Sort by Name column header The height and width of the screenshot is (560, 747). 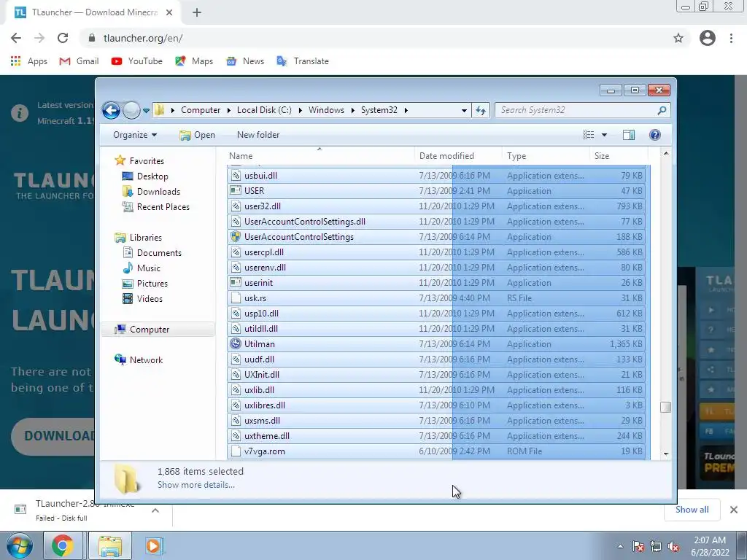320,156
